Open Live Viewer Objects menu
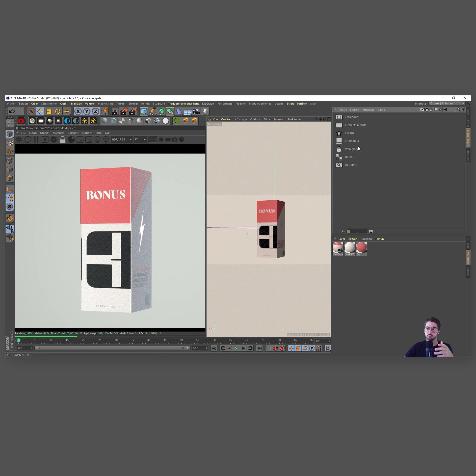The width and height of the screenshot is (476, 476). tap(45, 133)
